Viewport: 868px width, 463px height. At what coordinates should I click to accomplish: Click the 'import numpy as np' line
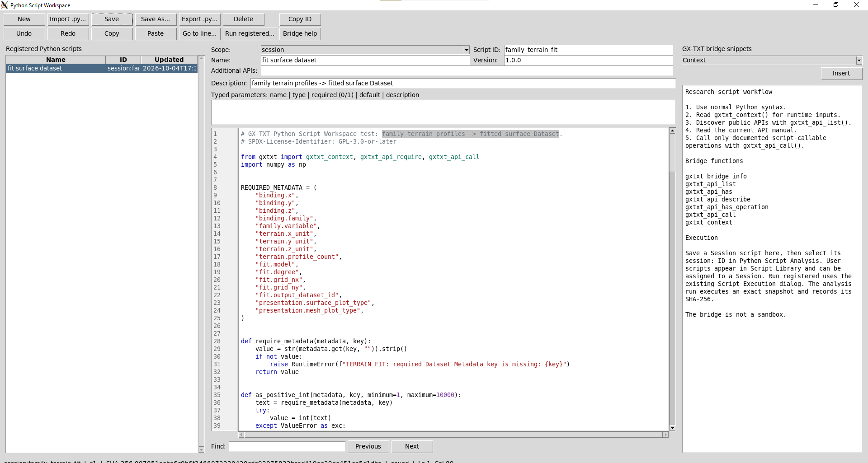pyautogui.click(x=274, y=164)
